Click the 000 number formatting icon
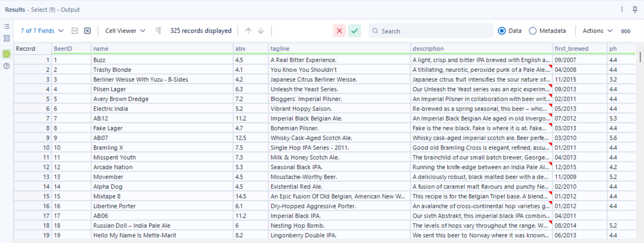Image resolution: width=644 pixels, height=243 pixels. pos(625,31)
